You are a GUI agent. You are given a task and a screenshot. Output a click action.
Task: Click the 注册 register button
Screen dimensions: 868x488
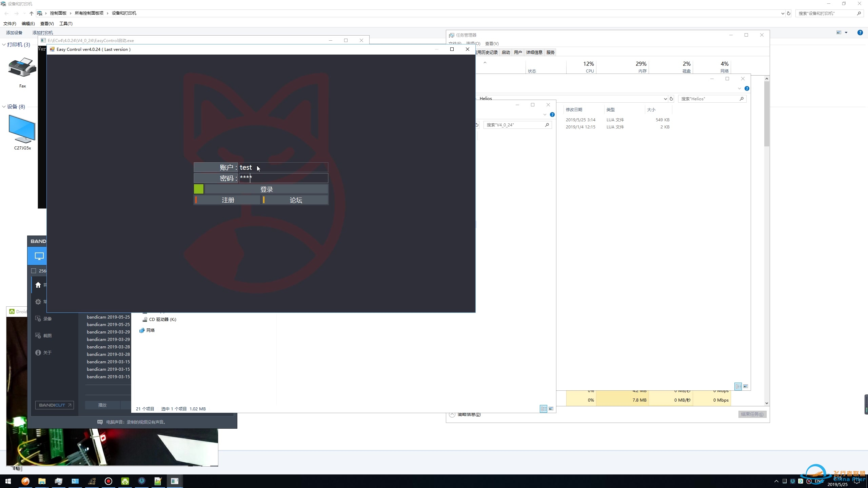227,200
